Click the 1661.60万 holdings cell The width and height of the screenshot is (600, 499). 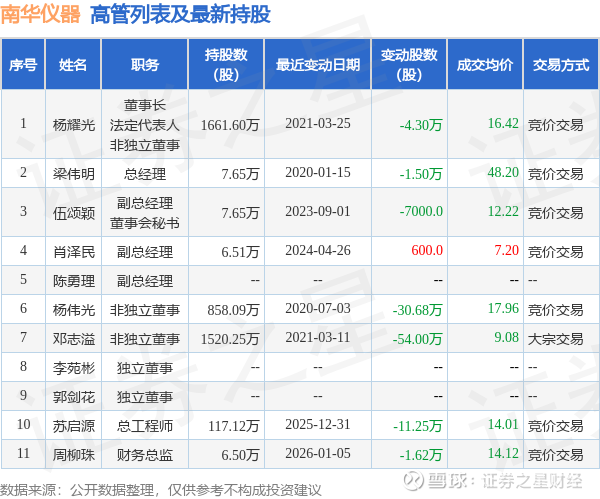click(x=230, y=125)
